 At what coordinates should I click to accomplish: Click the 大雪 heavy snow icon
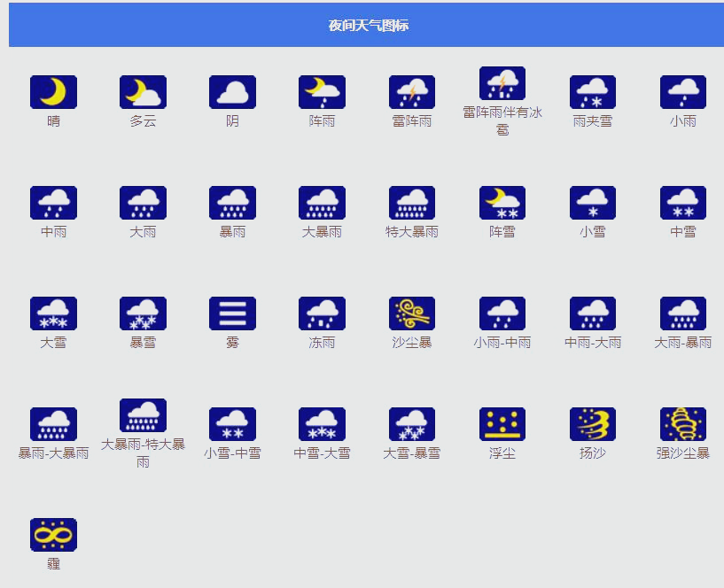pos(53,313)
